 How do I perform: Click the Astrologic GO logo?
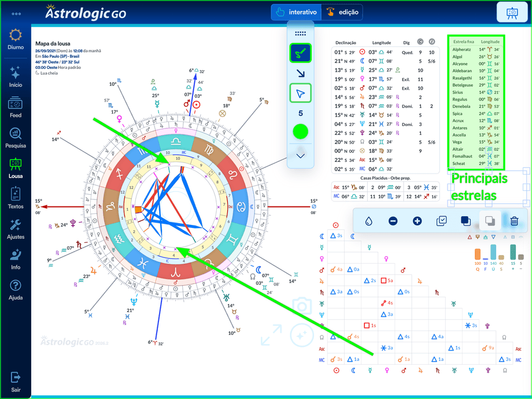(86, 13)
